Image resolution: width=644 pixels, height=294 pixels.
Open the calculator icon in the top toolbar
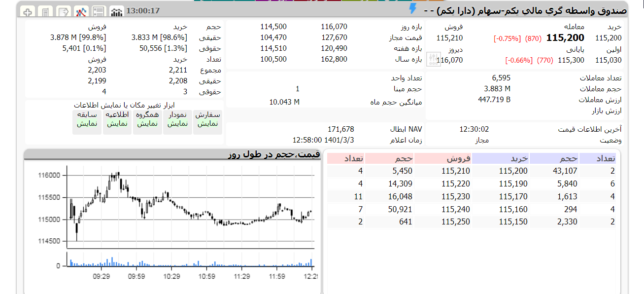pos(45,11)
